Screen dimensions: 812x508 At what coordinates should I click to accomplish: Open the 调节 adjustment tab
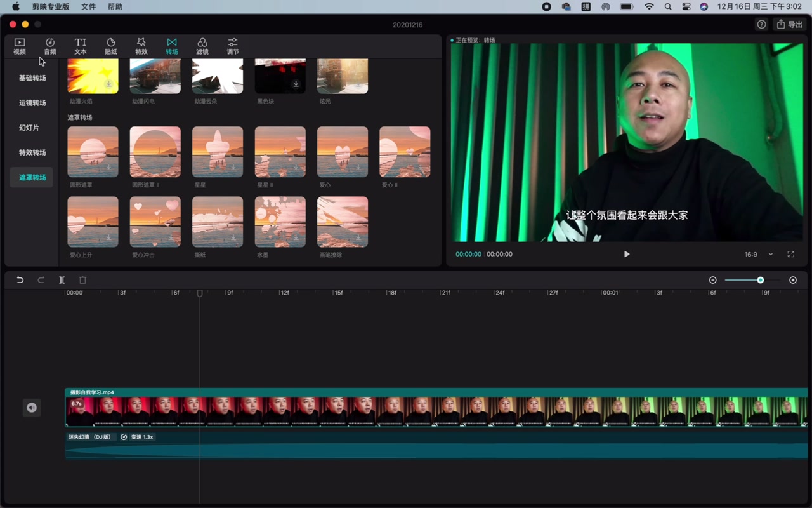tap(233, 46)
